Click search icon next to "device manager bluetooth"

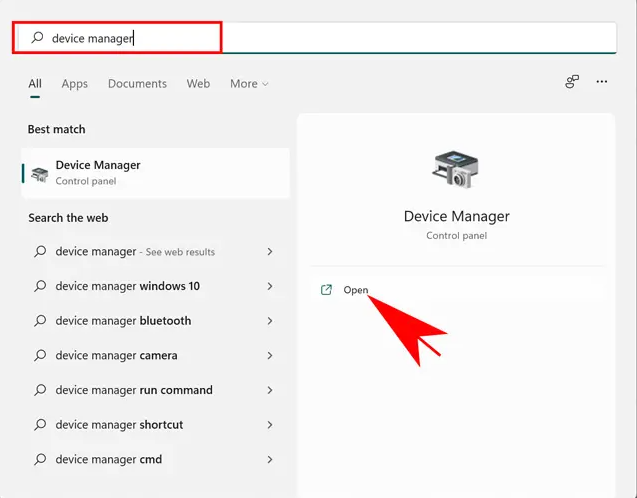click(40, 320)
